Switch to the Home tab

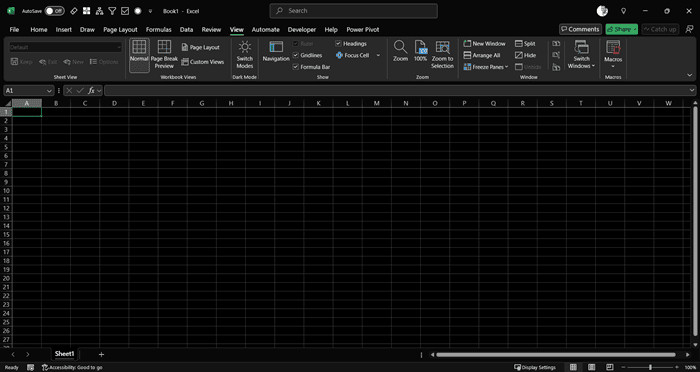(39, 29)
